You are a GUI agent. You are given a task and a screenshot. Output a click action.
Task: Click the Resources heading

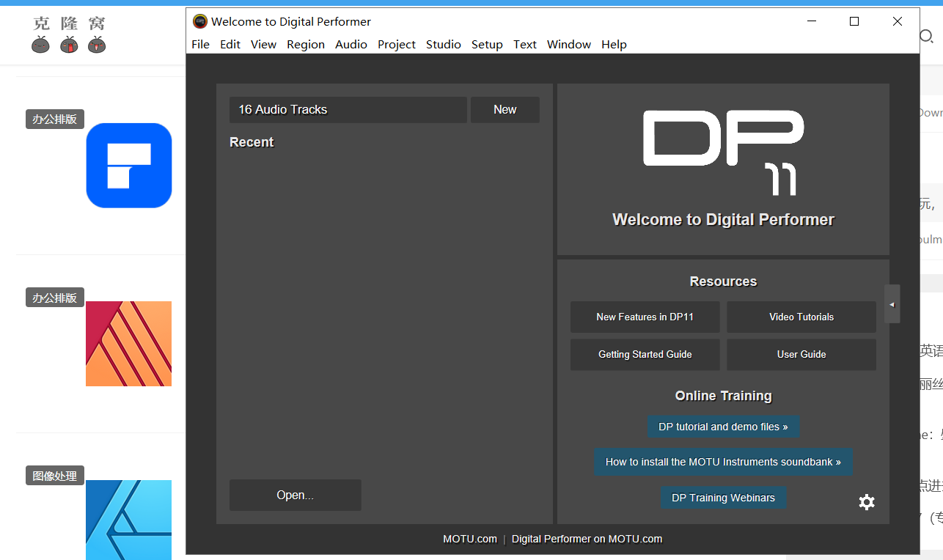pos(723,281)
